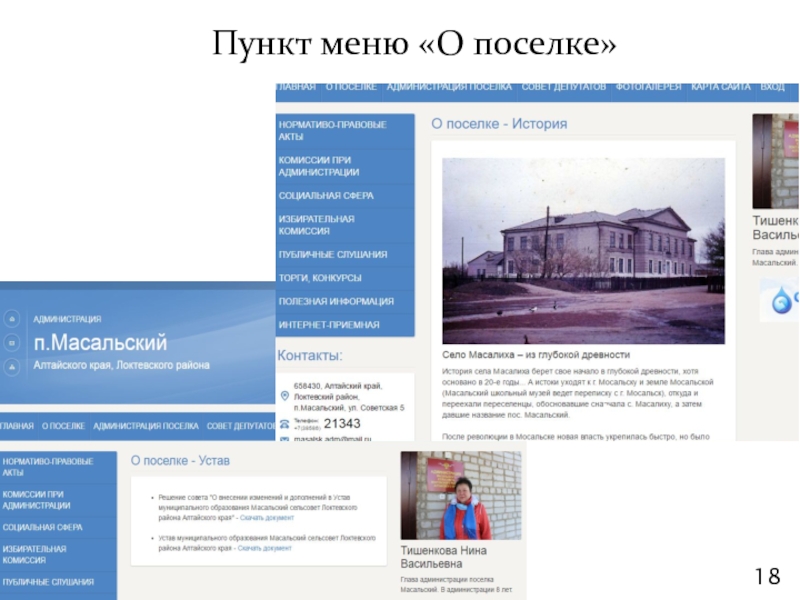Click the АДМИНИСТРАЦИЯ label above п.Масальский
This screenshot has height=600, width=800.
[67, 319]
